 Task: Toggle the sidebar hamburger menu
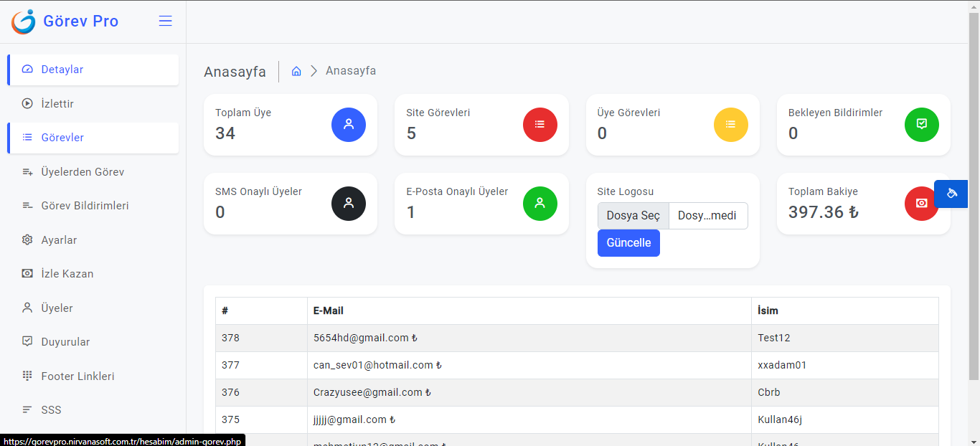coord(165,21)
